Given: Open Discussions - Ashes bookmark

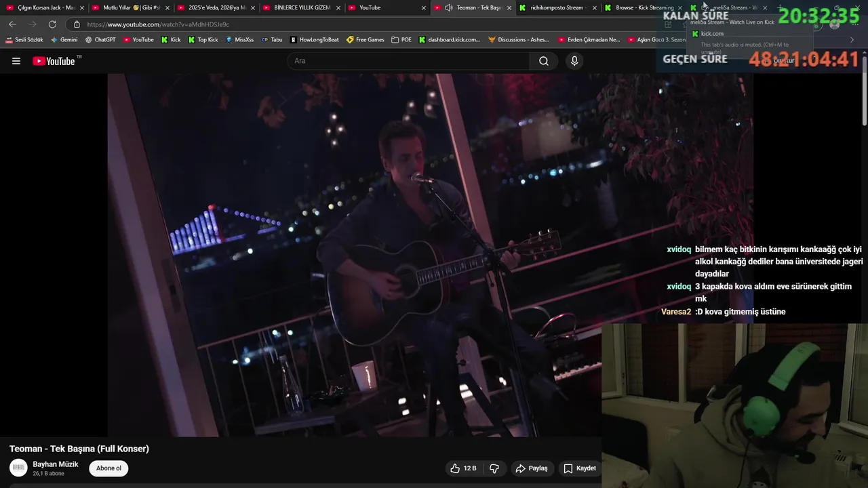Looking at the screenshot, I should [519, 40].
